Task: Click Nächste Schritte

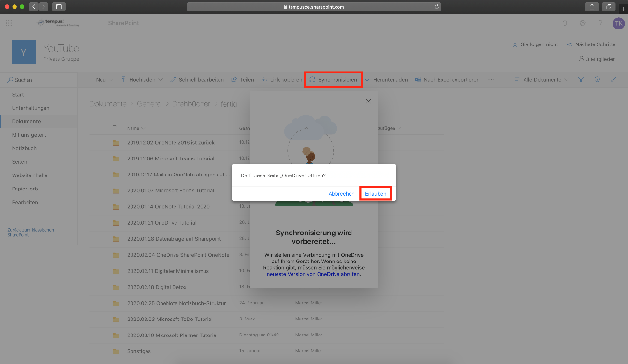Action: [591, 44]
